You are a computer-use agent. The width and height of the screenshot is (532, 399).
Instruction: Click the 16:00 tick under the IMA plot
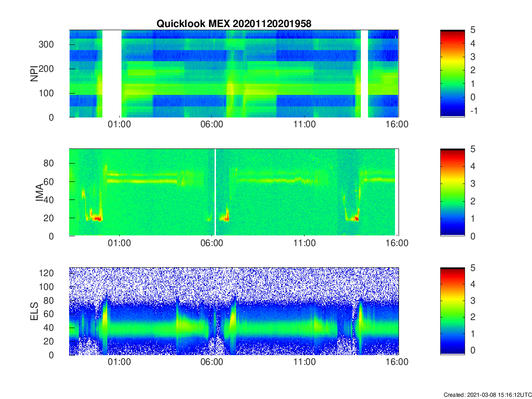(x=397, y=243)
